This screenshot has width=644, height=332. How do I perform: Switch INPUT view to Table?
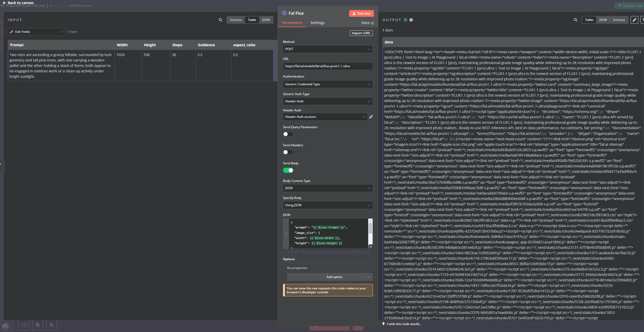click(x=252, y=20)
